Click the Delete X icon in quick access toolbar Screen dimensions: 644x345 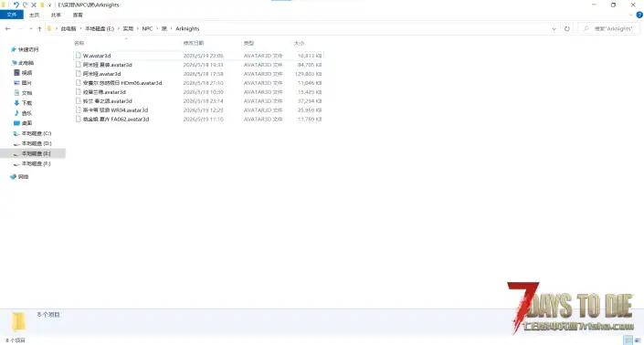[x=34, y=5]
